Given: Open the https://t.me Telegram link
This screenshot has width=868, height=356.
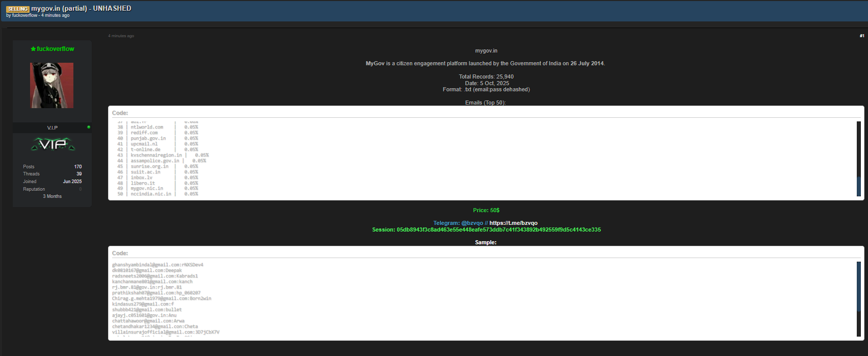Looking at the screenshot, I should click(513, 223).
